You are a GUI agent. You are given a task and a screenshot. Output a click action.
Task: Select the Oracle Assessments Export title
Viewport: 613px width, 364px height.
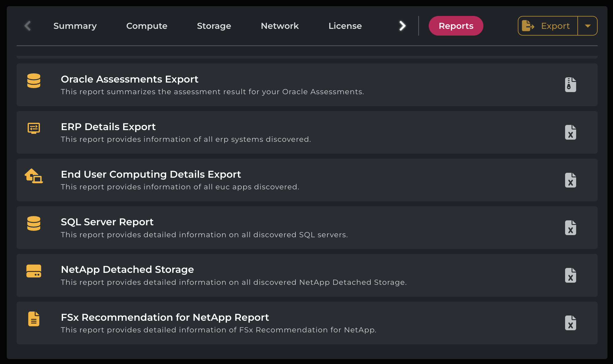tap(130, 79)
